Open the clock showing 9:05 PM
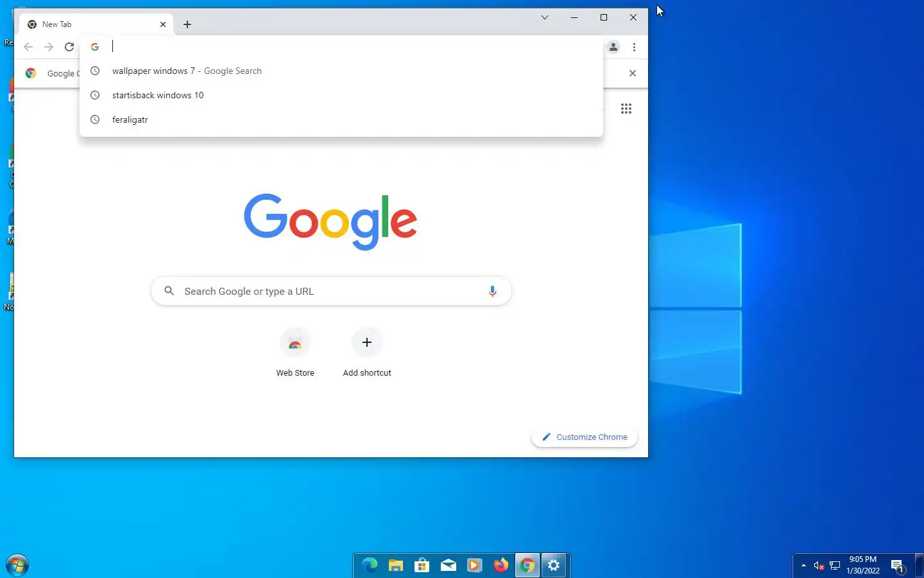The image size is (924, 578). point(863,565)
